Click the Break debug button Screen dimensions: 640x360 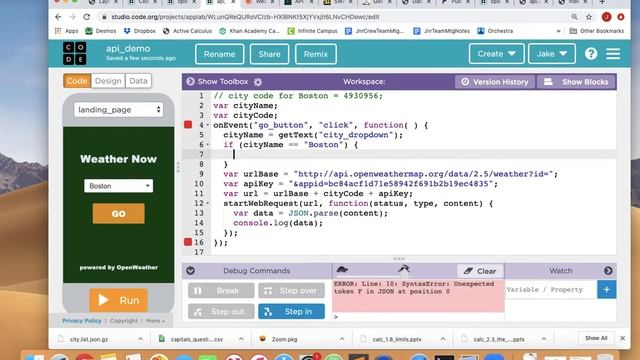[221, 291]
